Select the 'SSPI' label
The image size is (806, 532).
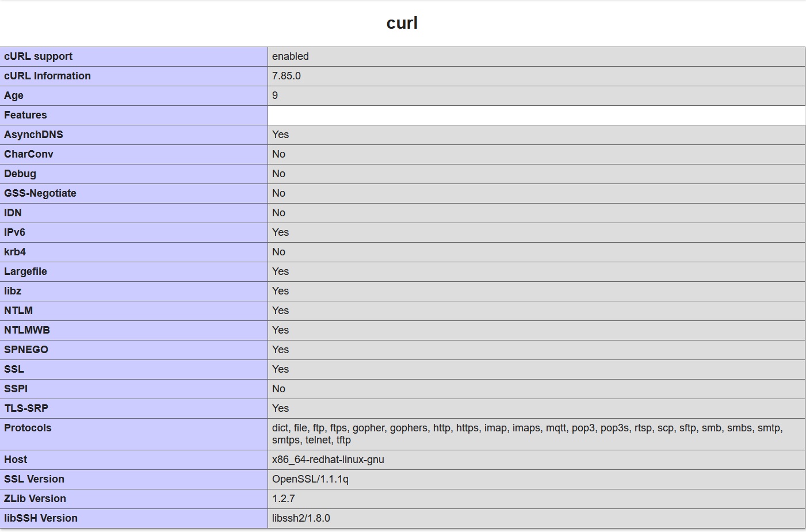[x=16, y=389]
